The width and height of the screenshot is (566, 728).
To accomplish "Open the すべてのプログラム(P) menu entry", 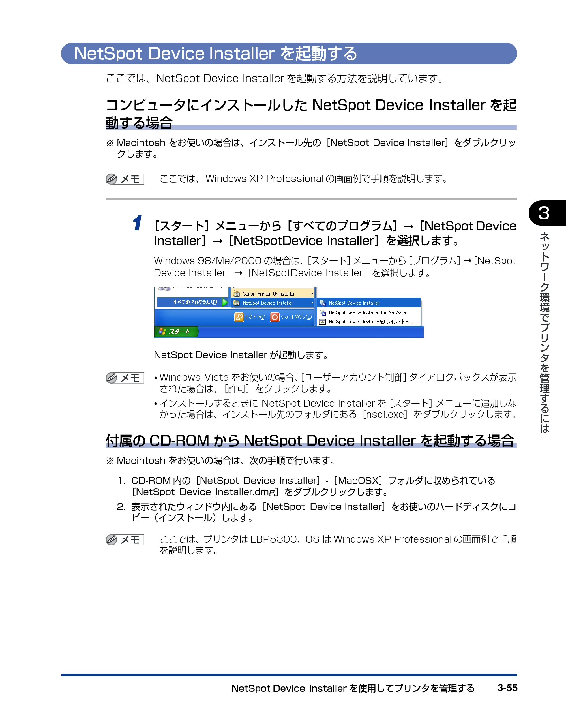I will pyautogui.click(x=193, y=302).
